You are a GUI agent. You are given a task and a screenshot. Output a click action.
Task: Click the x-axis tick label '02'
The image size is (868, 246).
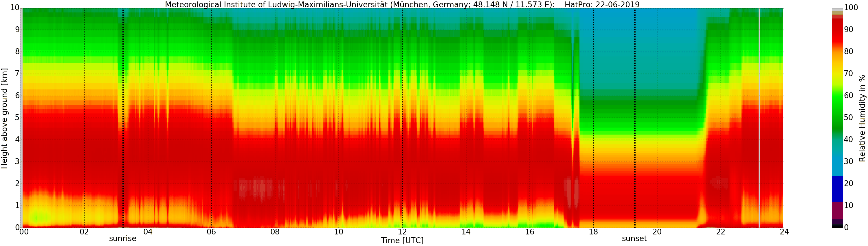point(84,232)
